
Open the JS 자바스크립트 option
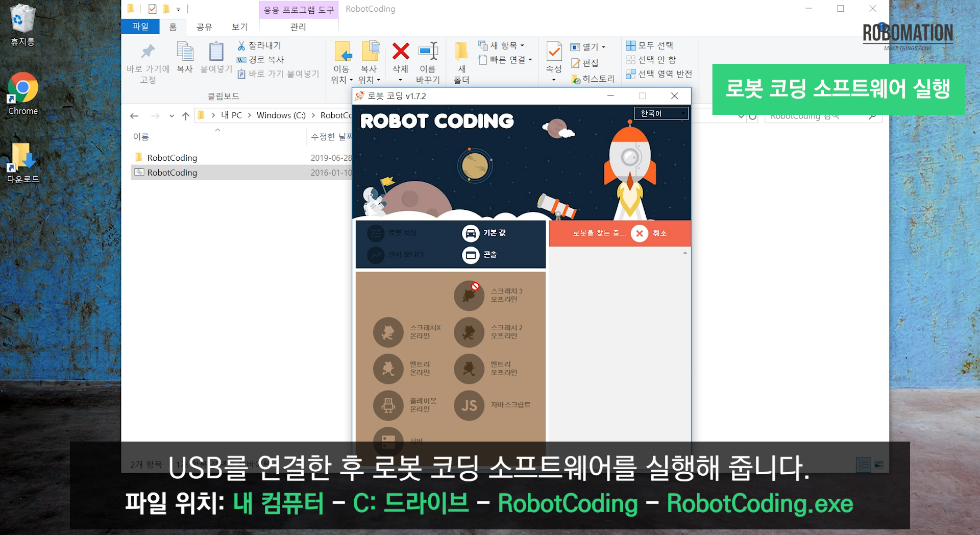coord(469,405)
